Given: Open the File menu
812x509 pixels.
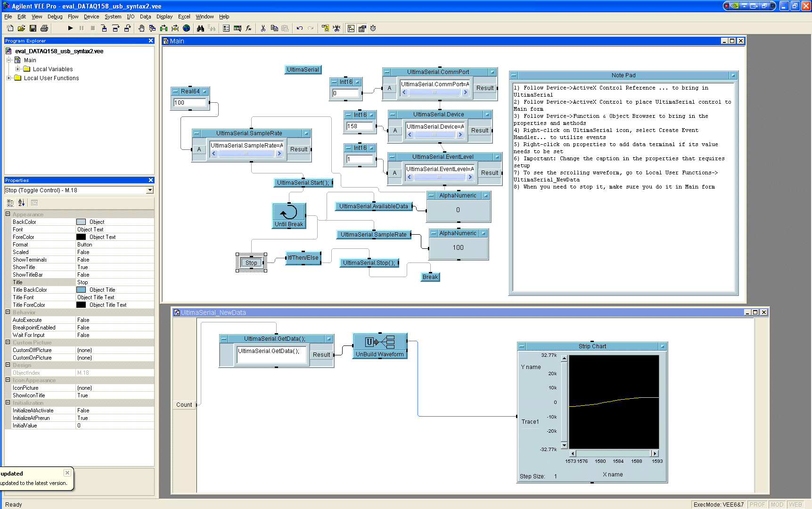Looking at the screenshot, I should 8,16.
